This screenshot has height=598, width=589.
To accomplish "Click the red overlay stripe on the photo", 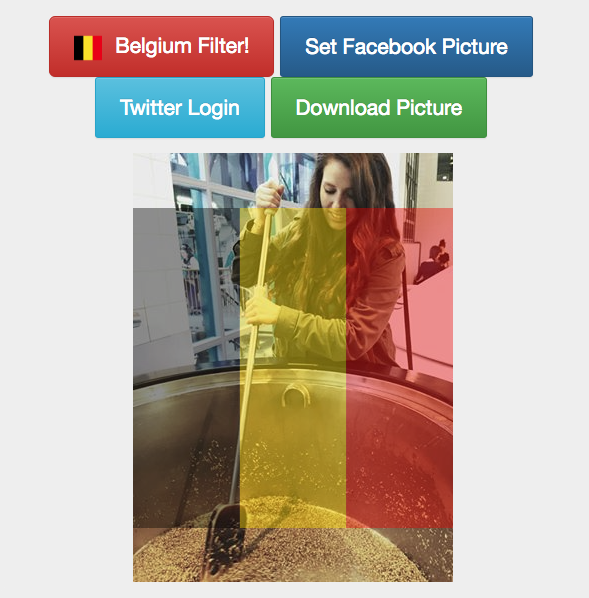I will [399, 368].
